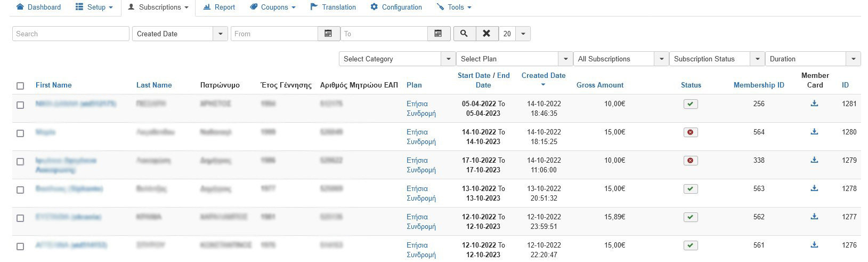Viewport: 868px width, 262px height.
Task: Expand the Duration filter dropdown
Action: point(812,59)
